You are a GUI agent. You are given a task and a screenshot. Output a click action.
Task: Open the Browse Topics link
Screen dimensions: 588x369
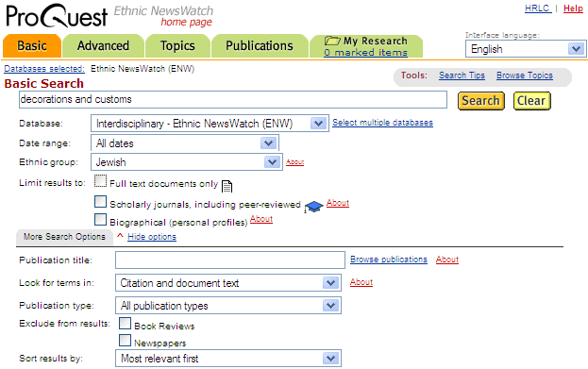click(x=525, y=75)
